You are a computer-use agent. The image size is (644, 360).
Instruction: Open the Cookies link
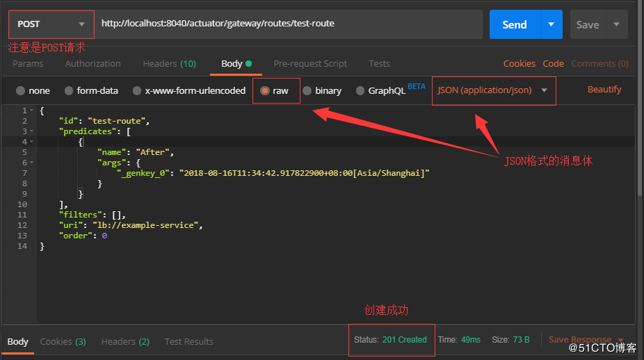point(519,64)
